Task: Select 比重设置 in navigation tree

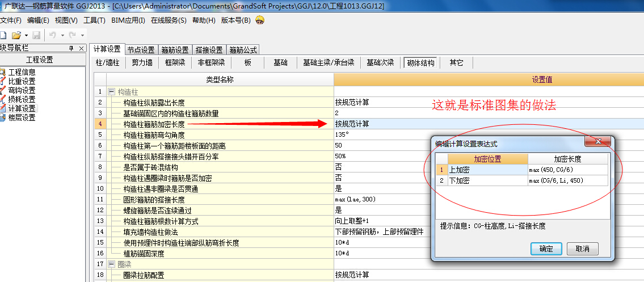Action: (x=22, y=81)
